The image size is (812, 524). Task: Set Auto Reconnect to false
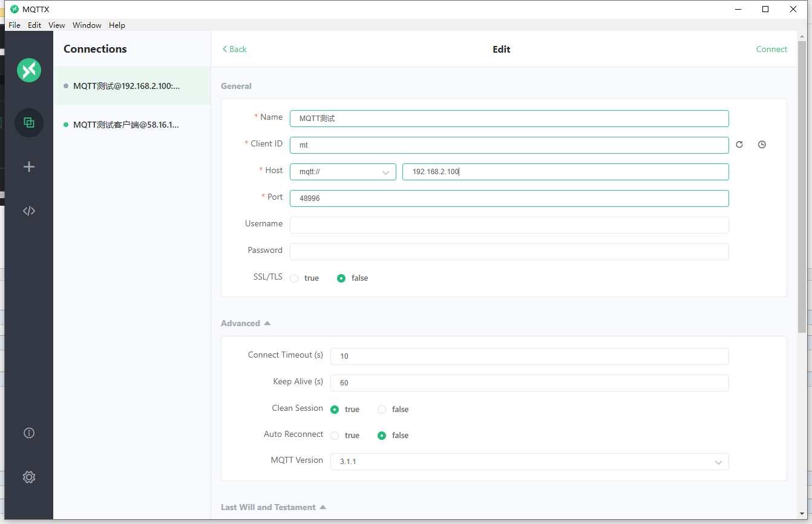393,436
